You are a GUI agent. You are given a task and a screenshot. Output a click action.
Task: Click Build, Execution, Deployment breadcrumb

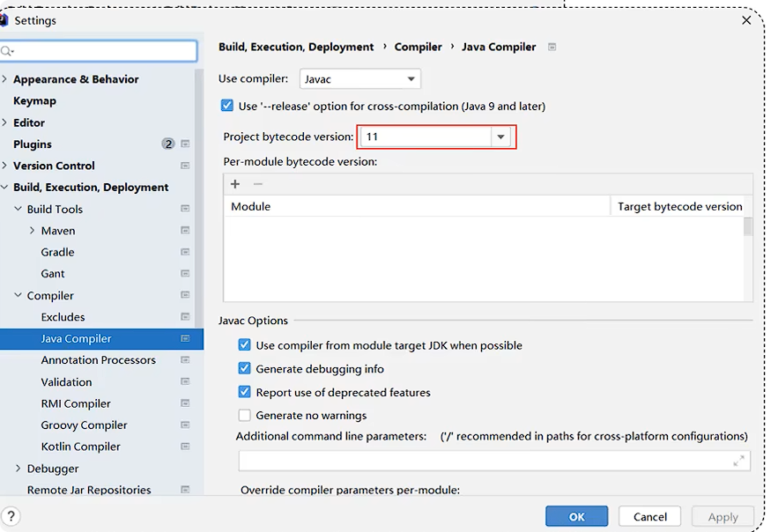pos(296,47)
